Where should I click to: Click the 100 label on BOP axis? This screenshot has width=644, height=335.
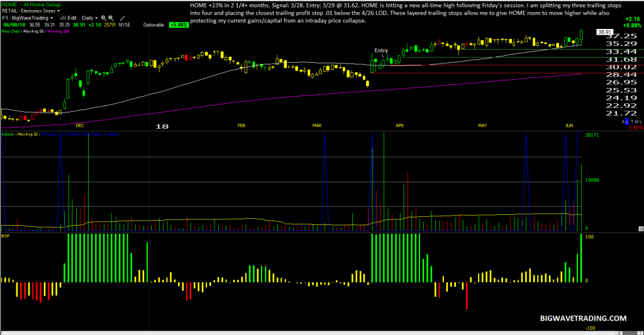(x=589, y=237)
